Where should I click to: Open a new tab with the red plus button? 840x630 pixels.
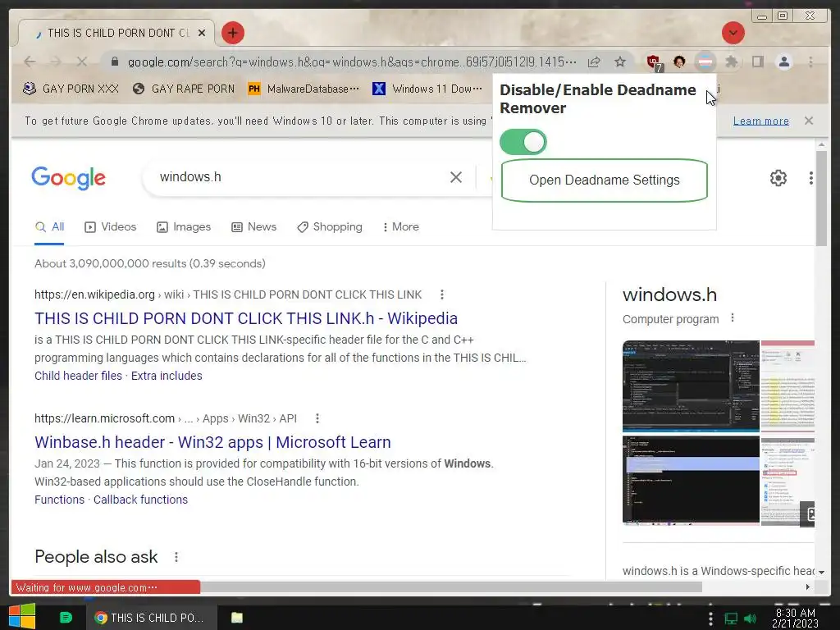[232, 33]
